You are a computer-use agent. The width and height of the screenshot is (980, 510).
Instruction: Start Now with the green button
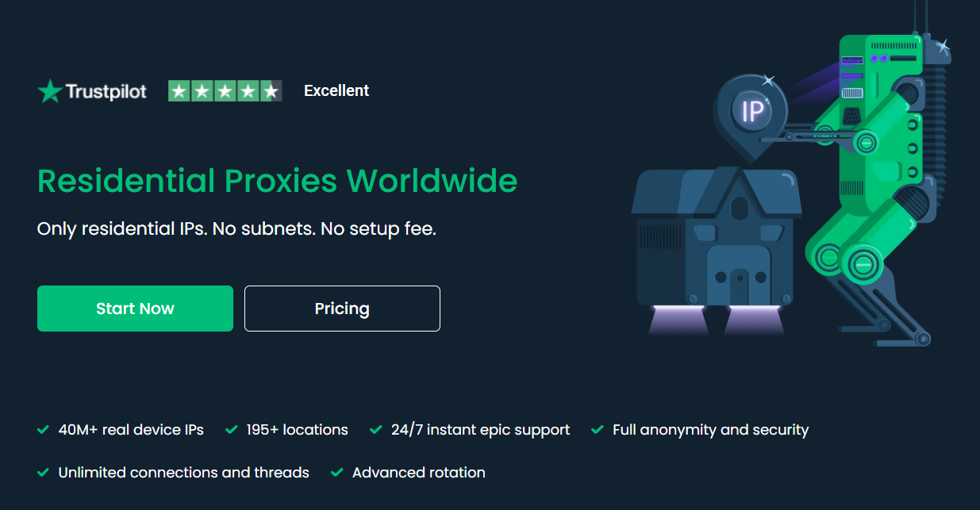[x=135, y=309]
